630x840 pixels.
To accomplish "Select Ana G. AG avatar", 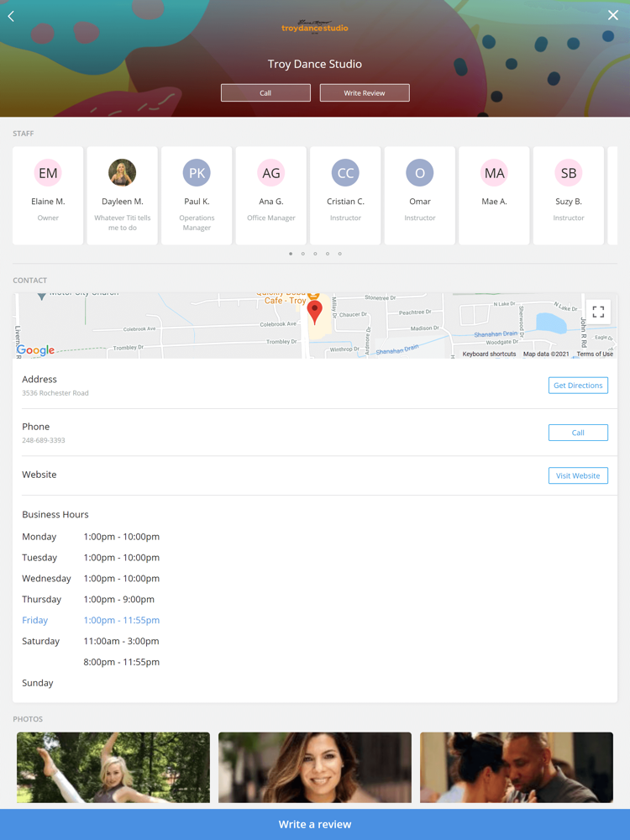I will point(271,172).
